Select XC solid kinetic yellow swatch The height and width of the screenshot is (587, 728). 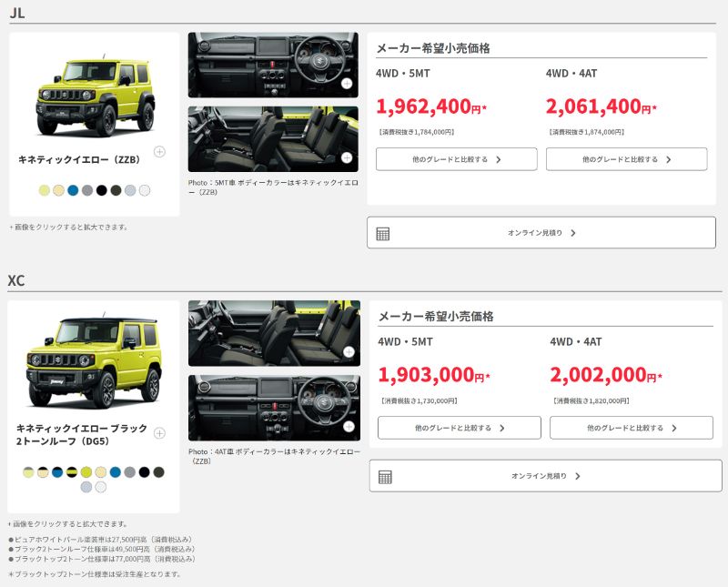tap(86, 472)
